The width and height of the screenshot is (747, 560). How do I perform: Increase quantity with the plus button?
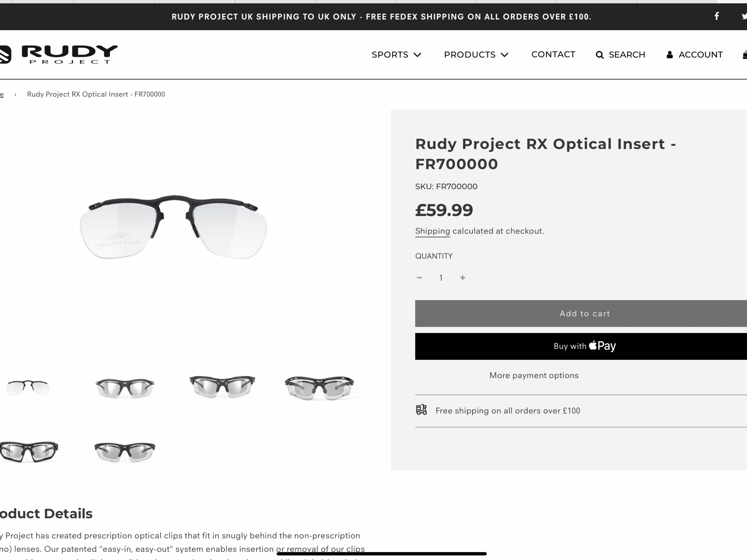pos(463,278)
